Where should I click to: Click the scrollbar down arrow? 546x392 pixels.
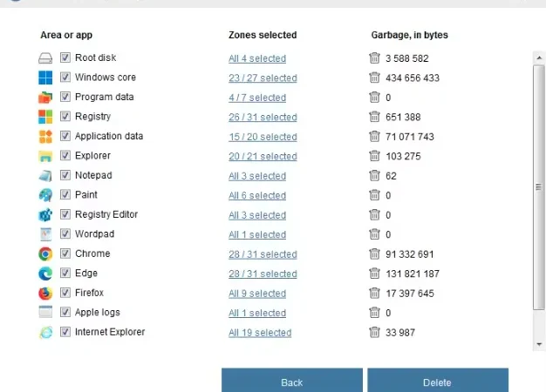539,344
